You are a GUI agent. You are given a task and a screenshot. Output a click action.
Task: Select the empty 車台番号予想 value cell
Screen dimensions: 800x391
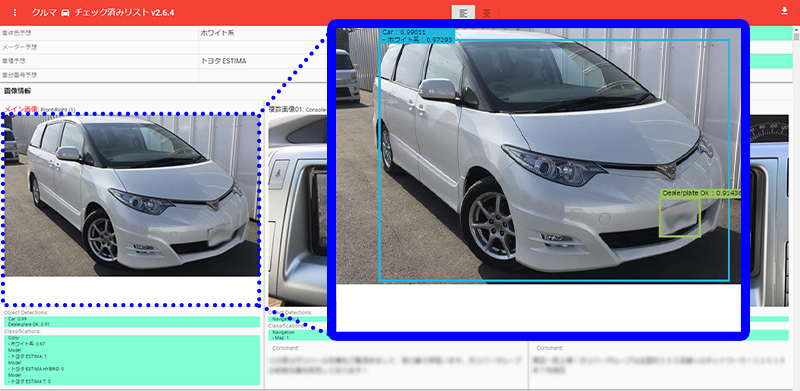tap(262, 75)
